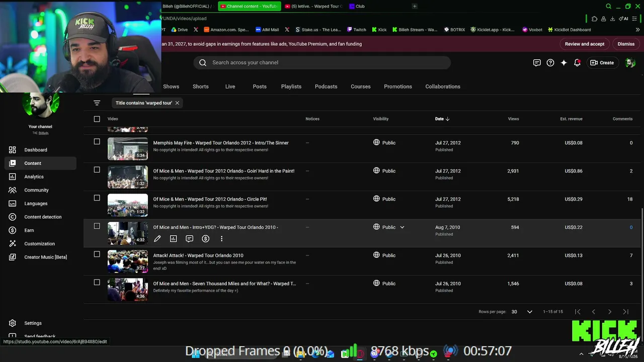
Task: Switch to the Playlists tab
Action: (x=291, y=86)
